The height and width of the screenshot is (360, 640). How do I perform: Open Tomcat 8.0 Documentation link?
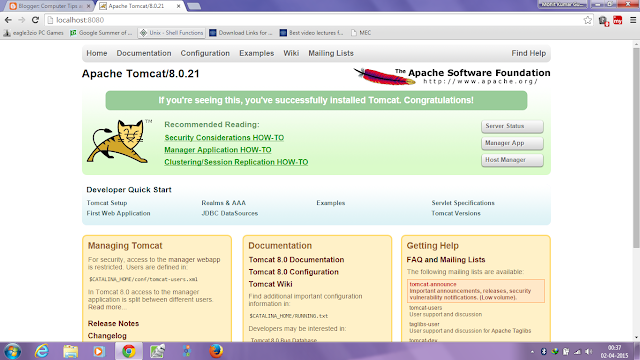coord(296,260)
